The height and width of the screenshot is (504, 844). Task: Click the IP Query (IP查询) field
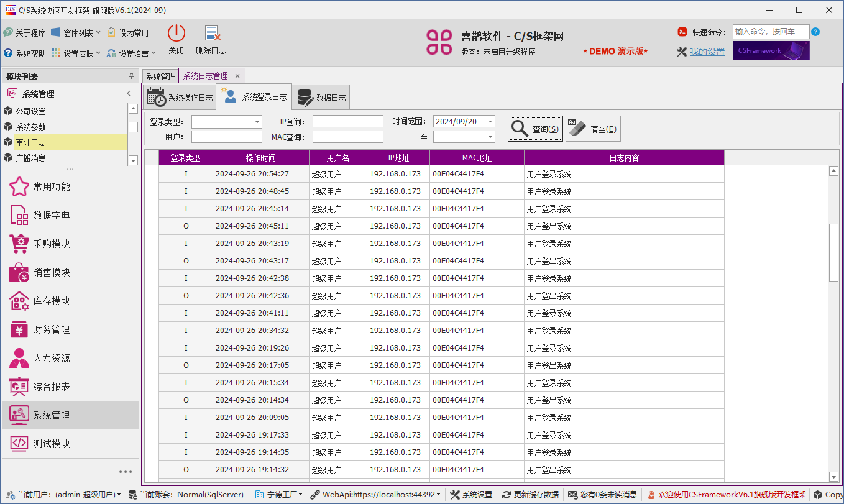pos(348,121)
